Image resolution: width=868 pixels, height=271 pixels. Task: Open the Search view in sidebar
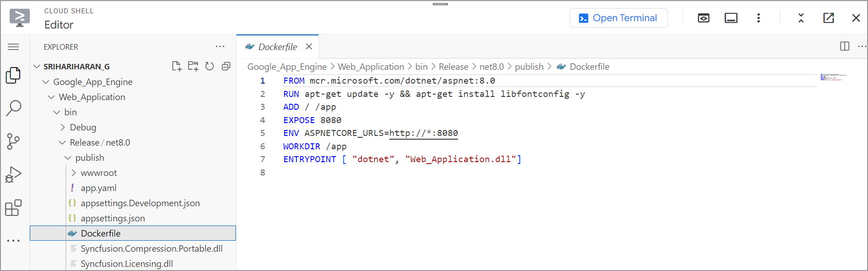point(13,108)
